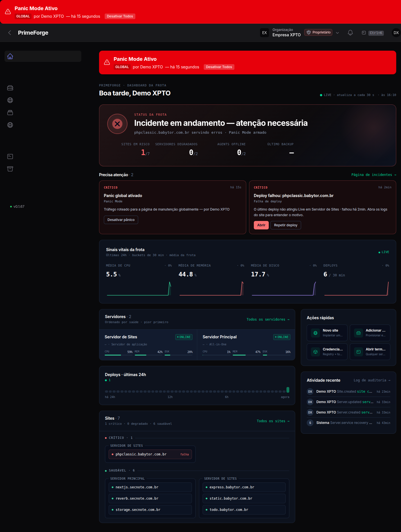
Task: Click the PrimeForge title in header
Action: coord(33,33)
